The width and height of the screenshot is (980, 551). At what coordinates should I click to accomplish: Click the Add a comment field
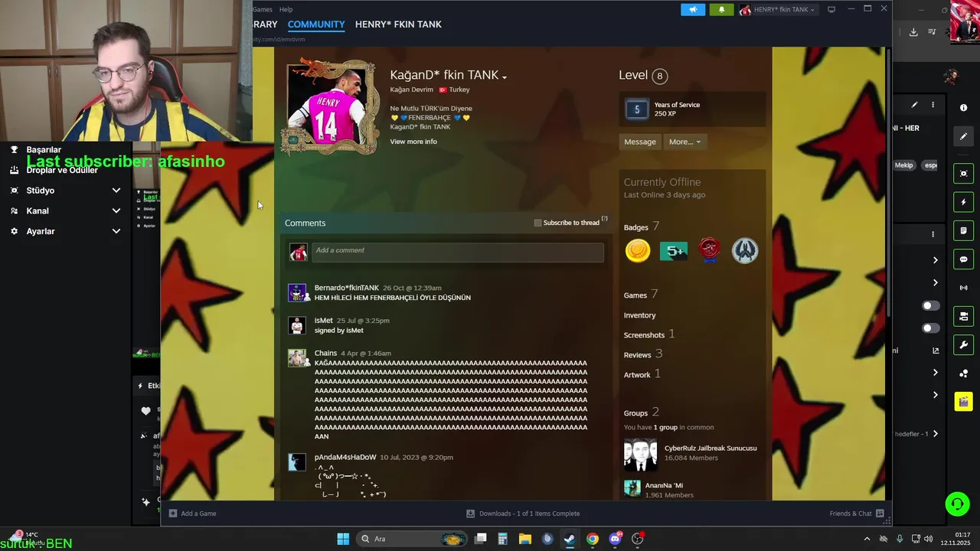pyautogui.click(x=457, y=252)
